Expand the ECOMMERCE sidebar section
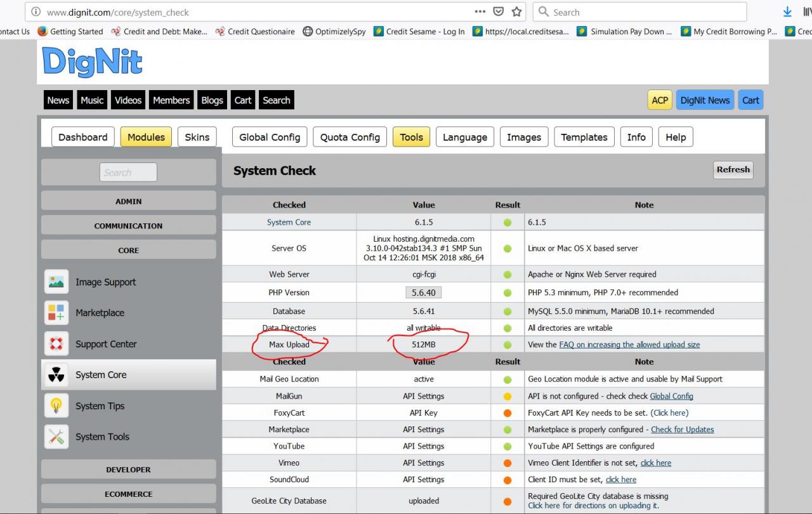The image size is (812, 514). [x=128, y=494]
